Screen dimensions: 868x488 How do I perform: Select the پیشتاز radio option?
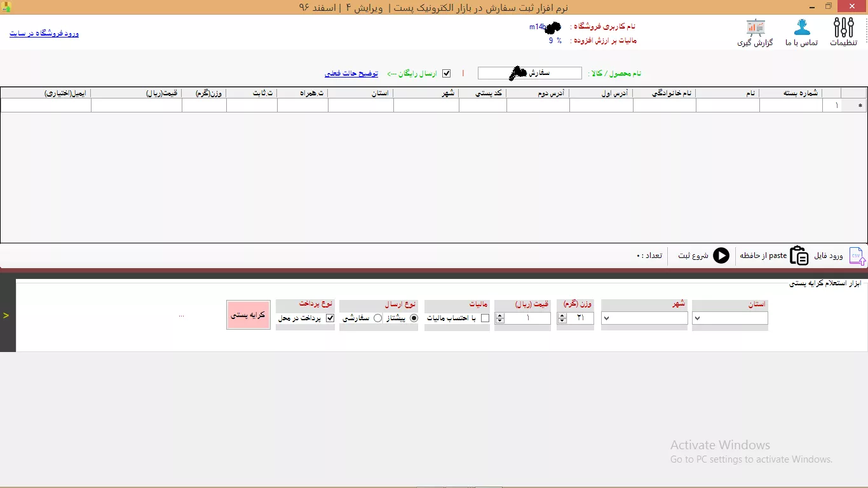(414, 318)
